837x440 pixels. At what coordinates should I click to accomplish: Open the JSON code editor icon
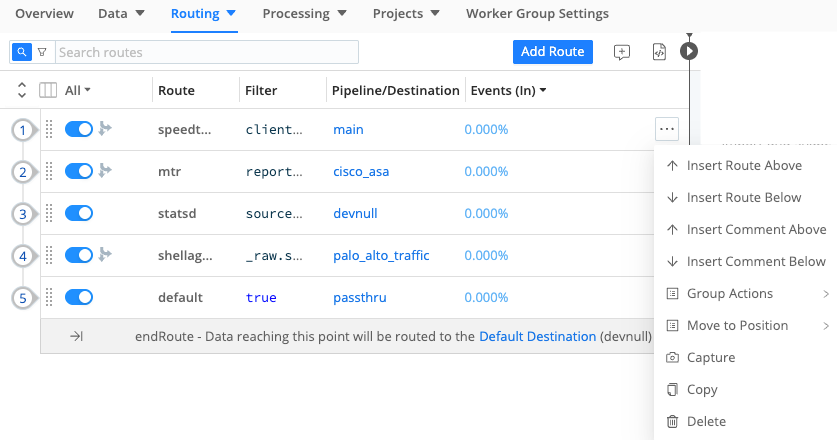pyautogui.click(x=658, y=52)
